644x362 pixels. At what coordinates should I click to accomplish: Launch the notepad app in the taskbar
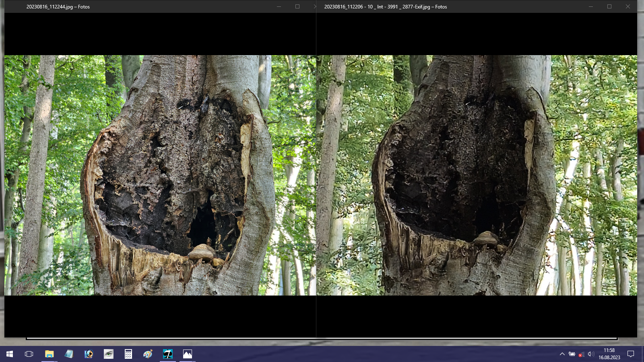[x=69, y=354]
